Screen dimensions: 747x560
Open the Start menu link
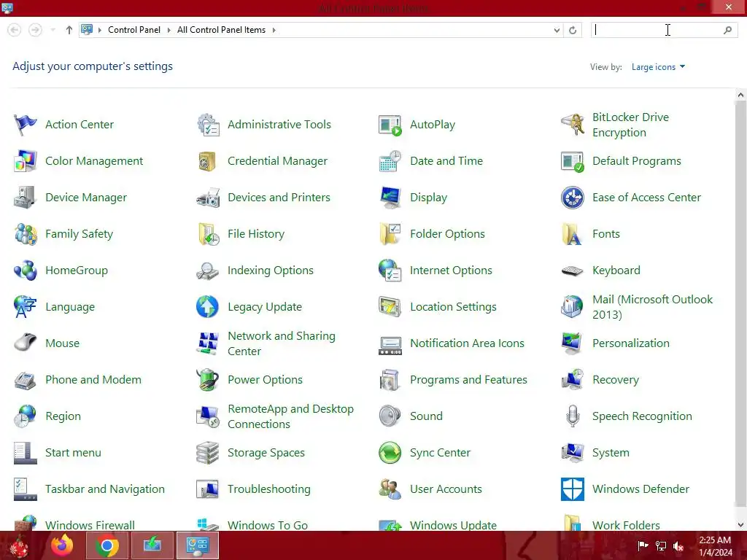pos(73,453)
